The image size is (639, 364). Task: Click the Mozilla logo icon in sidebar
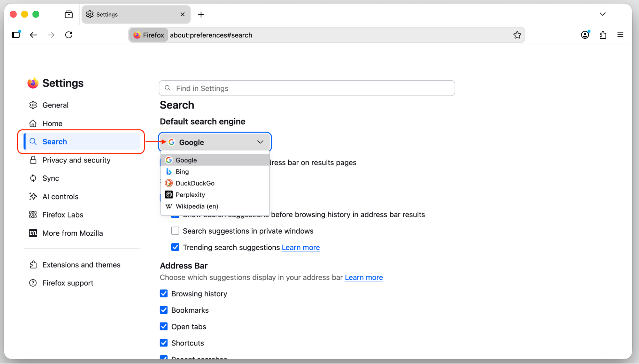tap(33, 233)
